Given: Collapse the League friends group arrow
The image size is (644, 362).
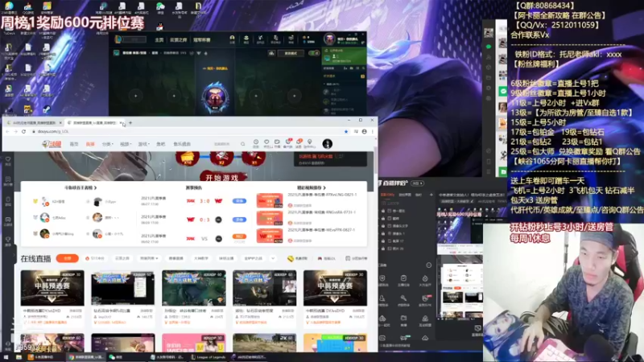Looking at the screenshot, I should tap(324, 84).
